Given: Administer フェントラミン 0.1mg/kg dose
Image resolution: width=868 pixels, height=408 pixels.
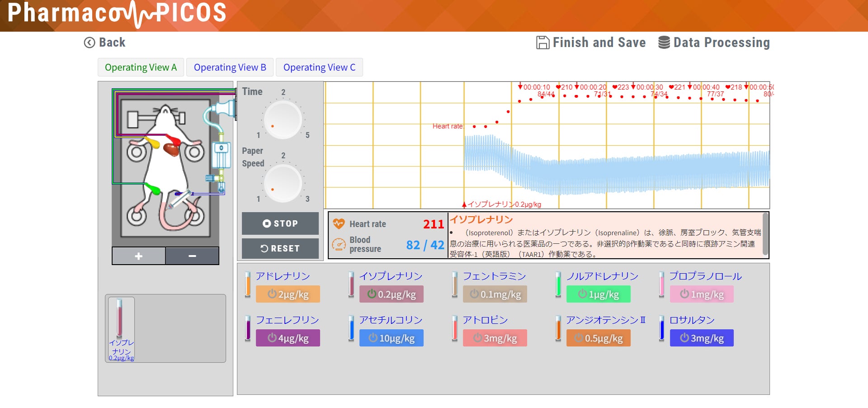Looking at the screenshot, I should (x=495, y=294).
